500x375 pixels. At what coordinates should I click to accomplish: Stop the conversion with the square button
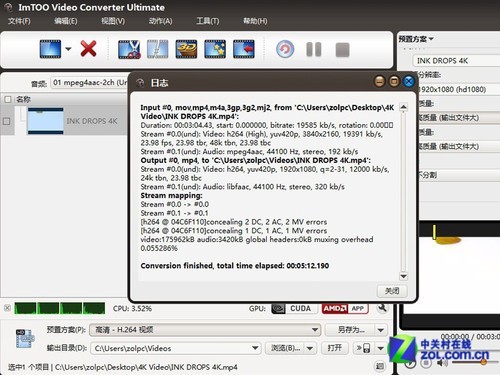pyautogui.click(x=342, y=50)
